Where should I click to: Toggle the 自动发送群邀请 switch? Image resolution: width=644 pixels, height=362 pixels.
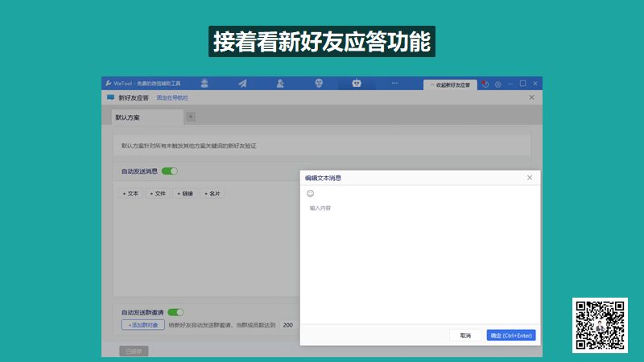(x=175, y=312)
